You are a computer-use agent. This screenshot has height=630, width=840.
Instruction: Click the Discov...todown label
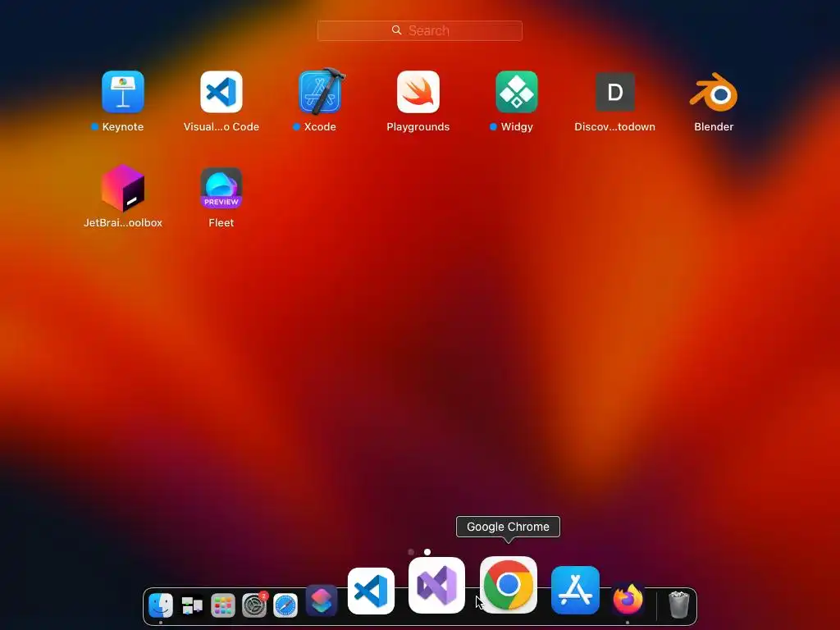point(615,127)
